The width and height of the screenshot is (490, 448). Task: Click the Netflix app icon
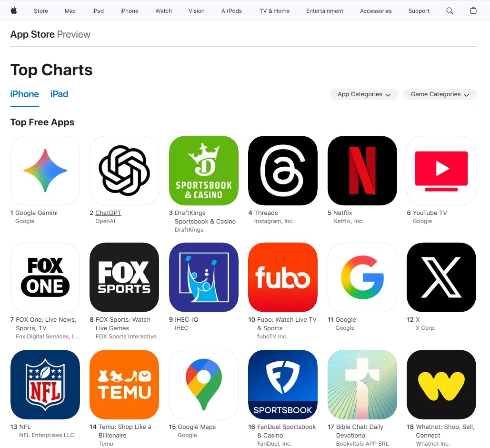pos(362,171)
